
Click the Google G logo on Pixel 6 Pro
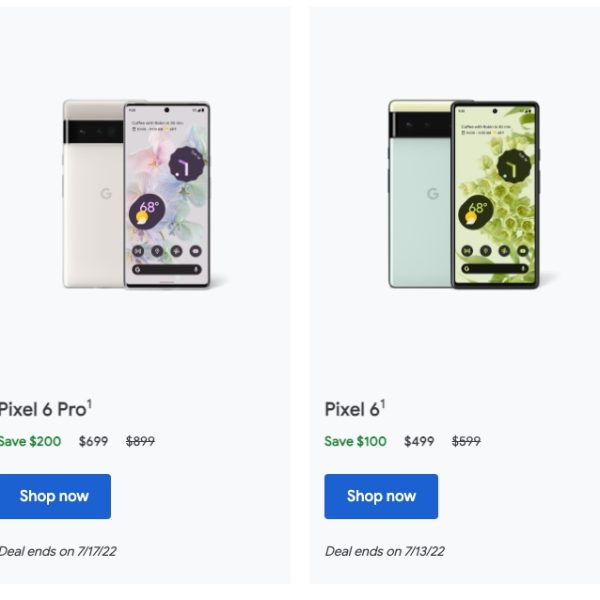tap(106, 194)
